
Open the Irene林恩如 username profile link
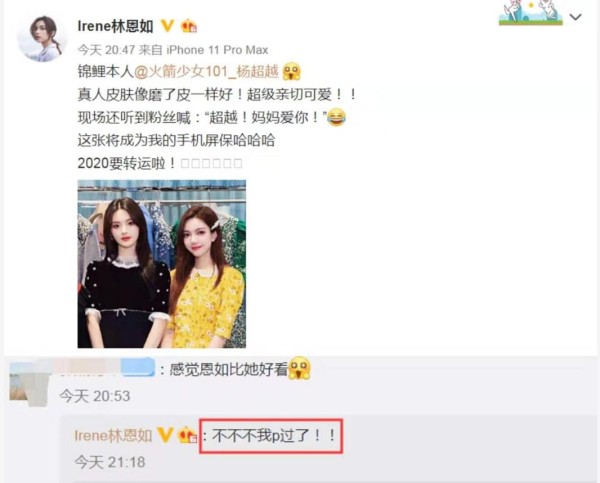pyautogui.click(x=115, y=26)
